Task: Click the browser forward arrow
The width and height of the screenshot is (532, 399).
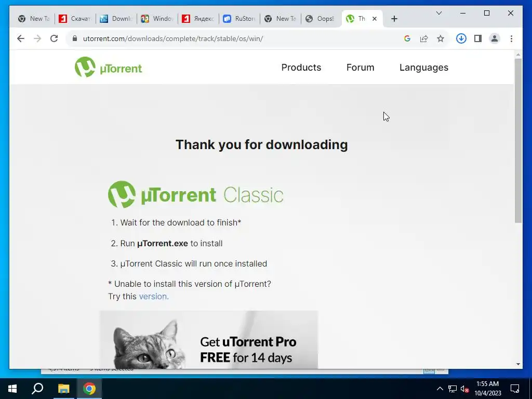Action: (x=37, y=38)
